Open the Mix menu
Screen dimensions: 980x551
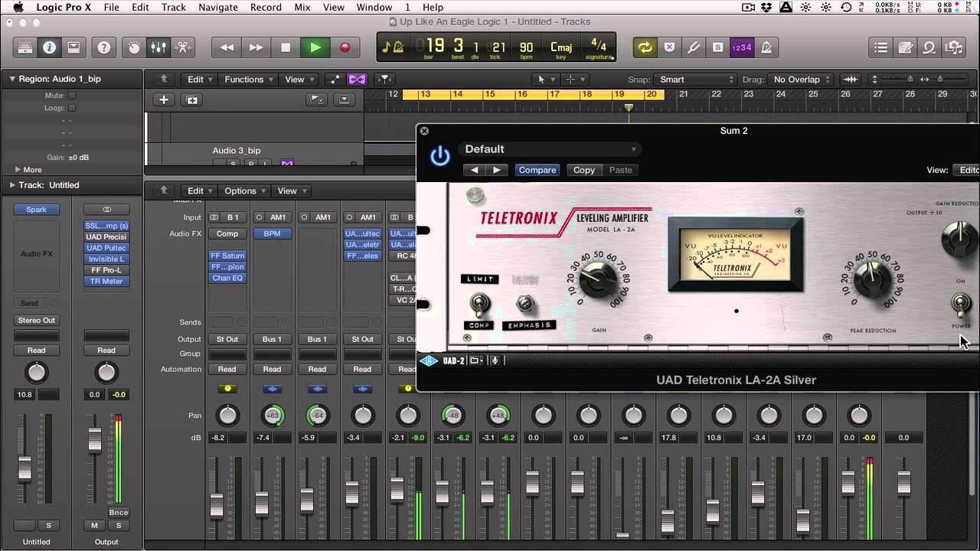click(302, 7)
